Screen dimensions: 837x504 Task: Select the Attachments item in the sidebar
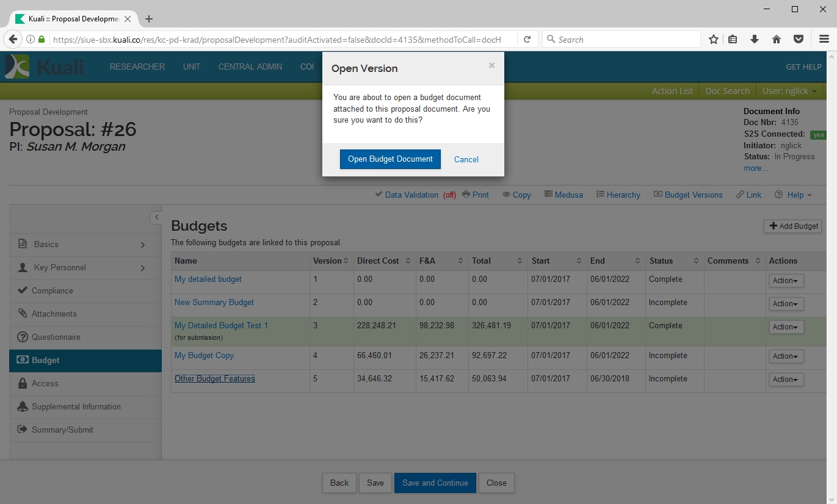tap(54, 314)
